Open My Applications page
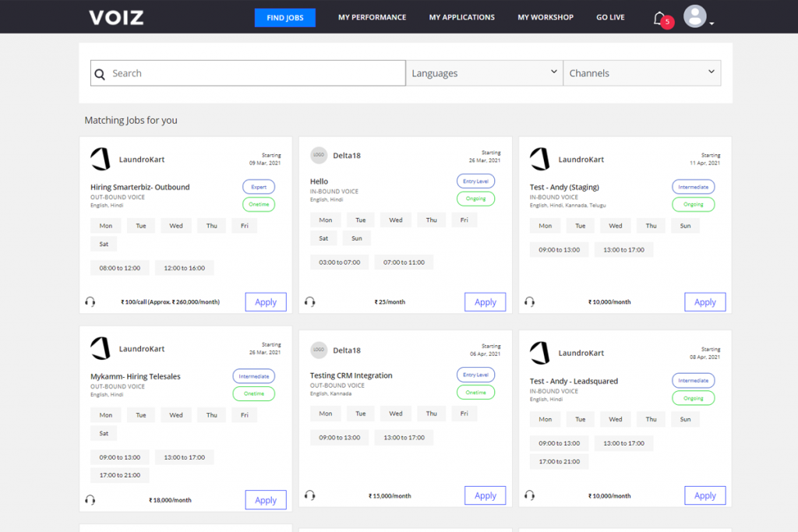 point(461,17)
